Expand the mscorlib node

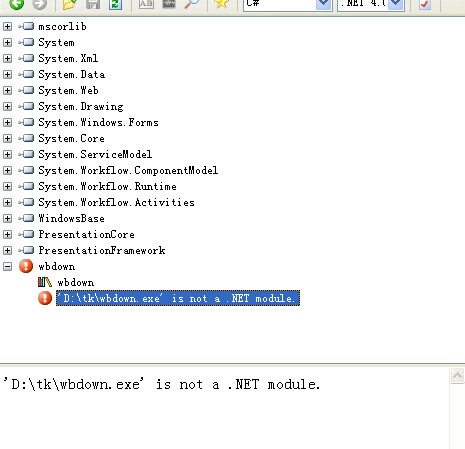tap(7, 26)
